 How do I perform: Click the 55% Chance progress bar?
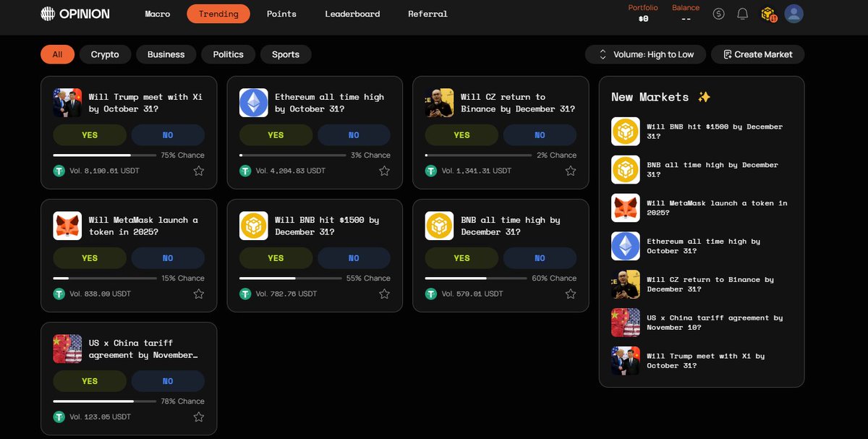[x=291, y=278]
